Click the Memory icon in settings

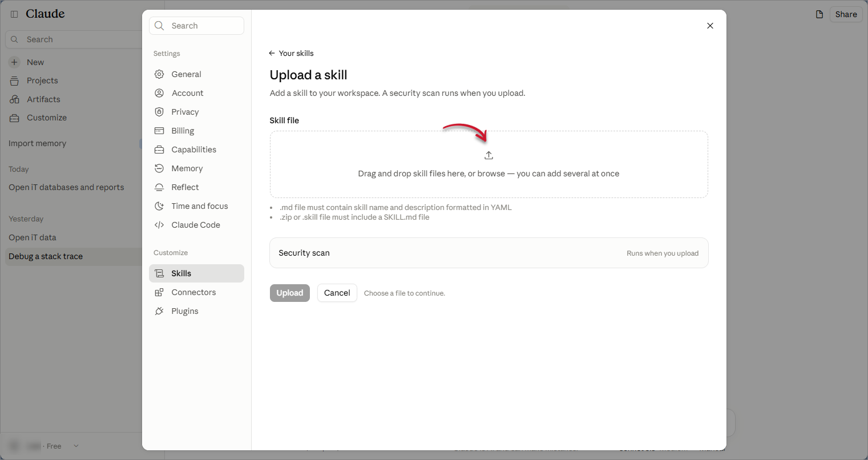tap(159, 168)
